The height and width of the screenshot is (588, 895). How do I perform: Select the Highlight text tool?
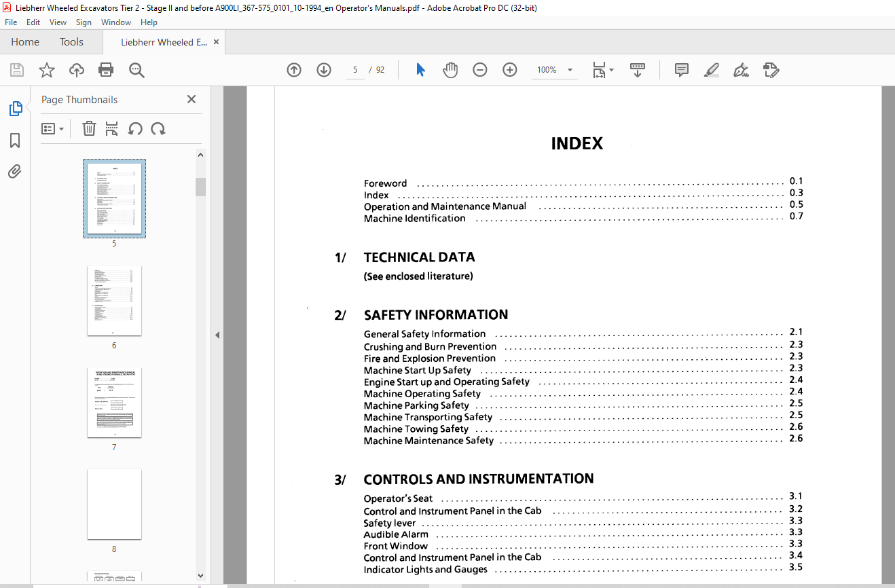tap(712, 70)
